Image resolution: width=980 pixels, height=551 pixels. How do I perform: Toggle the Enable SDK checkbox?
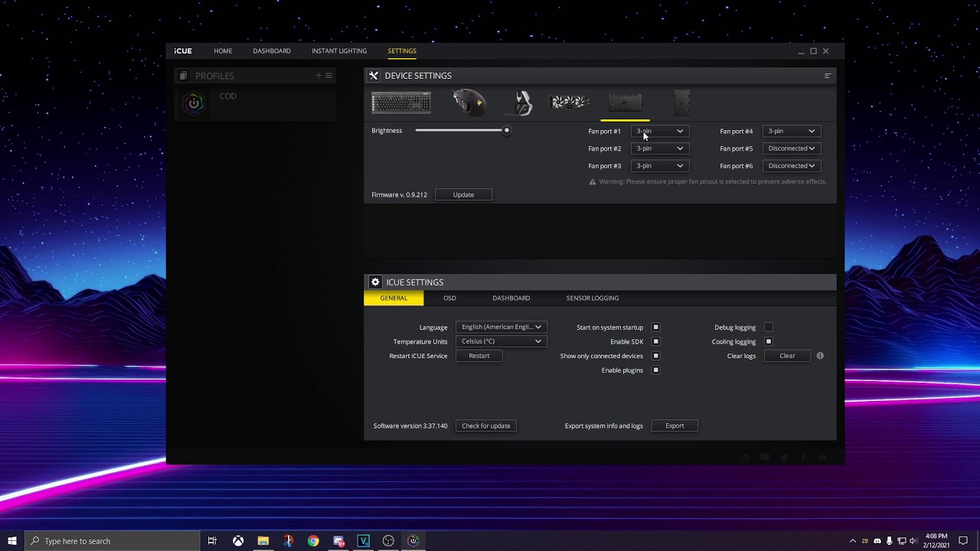656,341
